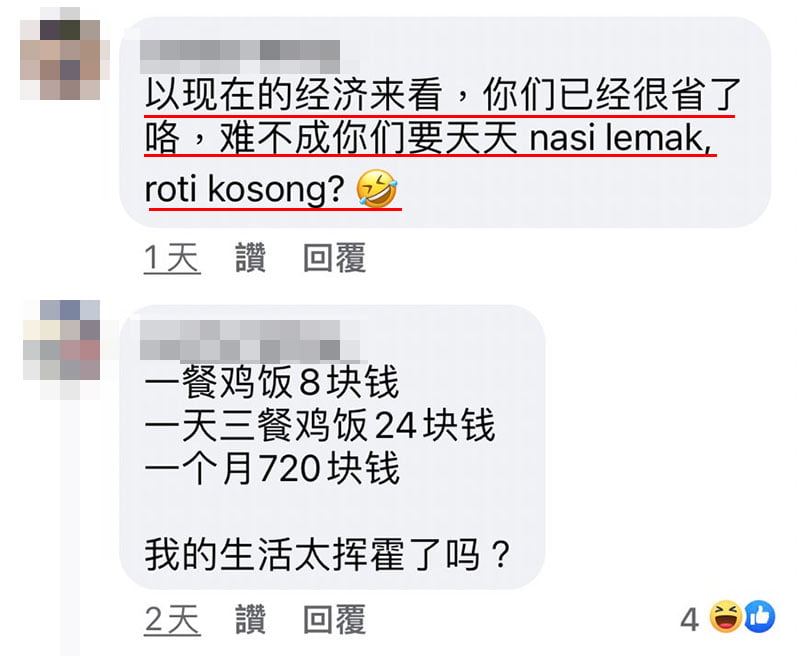Viewport: 800px width, 656px height.
Task: Open the second commenter's blurred name
Action: point(250,340)
